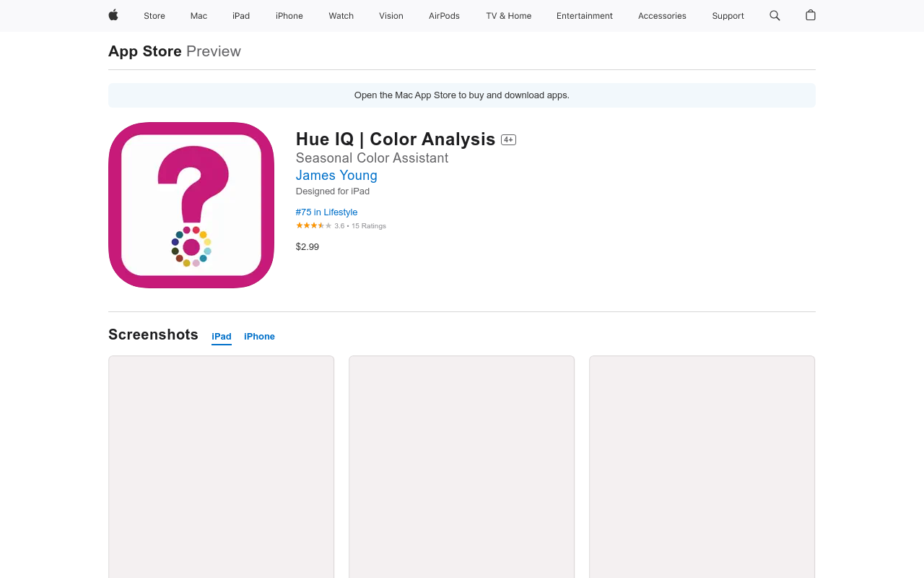The image size is (924, 578).
Task: Click the Apple logo icon
Action: [x=113, y=15]
